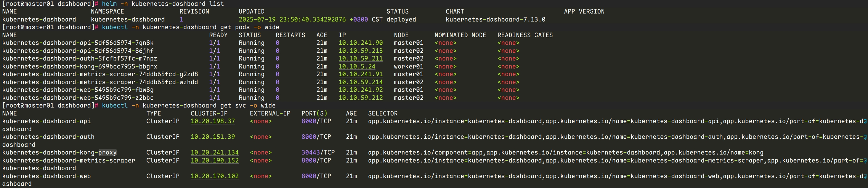This screenshot has height=188, width=868.
Task: Click the pod name kubernetes-dashboard-kong-699bcc7955-bbgrx
Action: 79,67
